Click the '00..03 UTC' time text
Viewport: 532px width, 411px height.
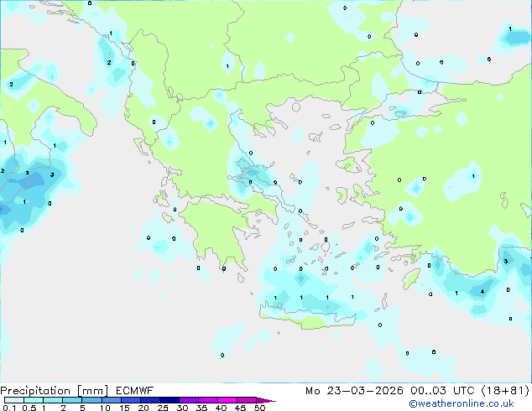click(442, 391)
